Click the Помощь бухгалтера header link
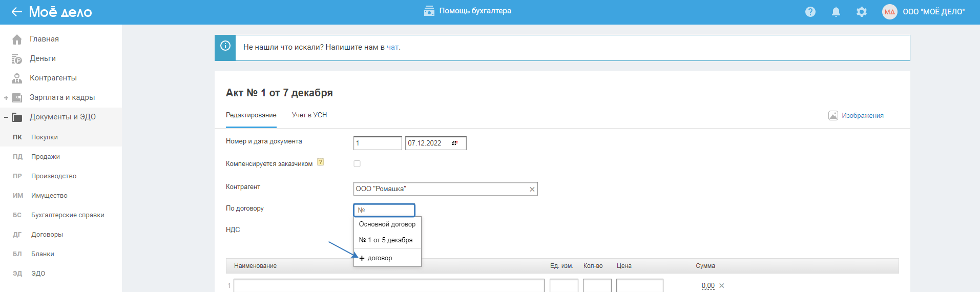This screenshot has height=292, width=980. [468, 11]
